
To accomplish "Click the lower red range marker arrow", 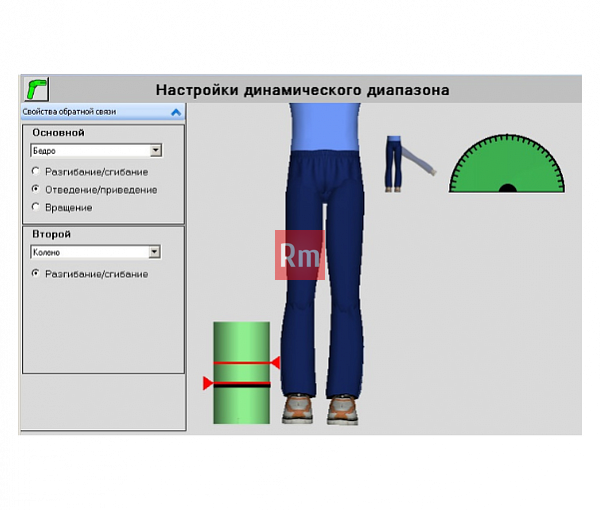I will coord(208,383).
